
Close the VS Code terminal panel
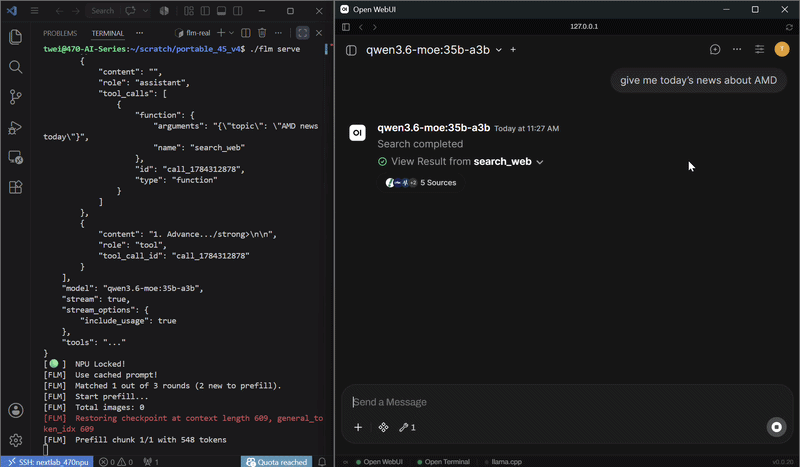tap(319, 33)
